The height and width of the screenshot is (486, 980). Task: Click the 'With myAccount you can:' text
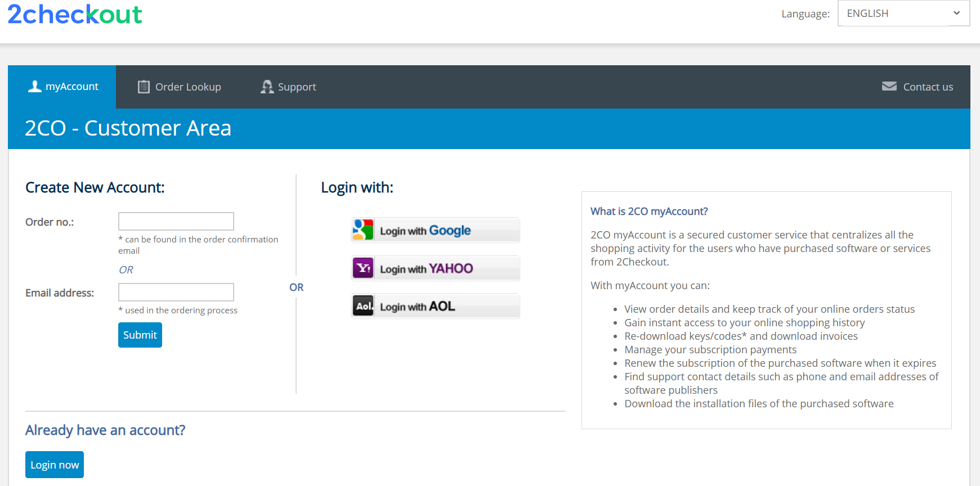tap(650, 286)
